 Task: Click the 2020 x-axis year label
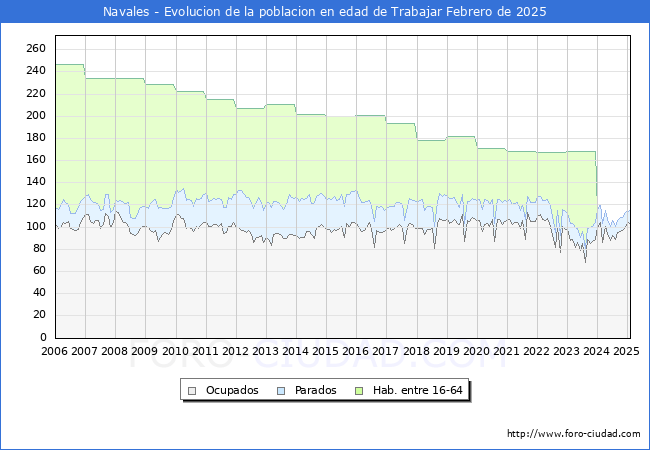476,351
